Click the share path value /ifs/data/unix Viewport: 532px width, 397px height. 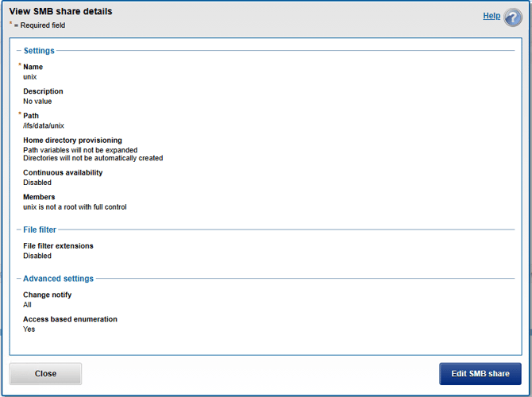click(44, 125)
